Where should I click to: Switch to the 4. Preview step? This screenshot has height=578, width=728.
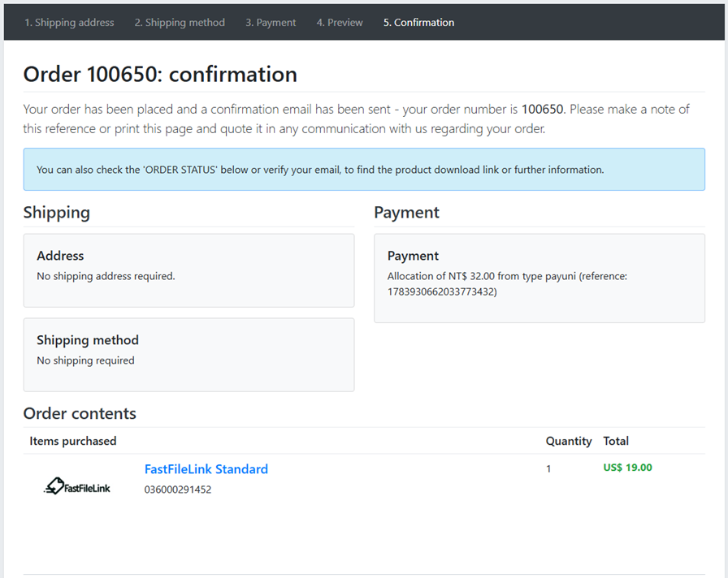pyautogui.click(x=340, y=22)
